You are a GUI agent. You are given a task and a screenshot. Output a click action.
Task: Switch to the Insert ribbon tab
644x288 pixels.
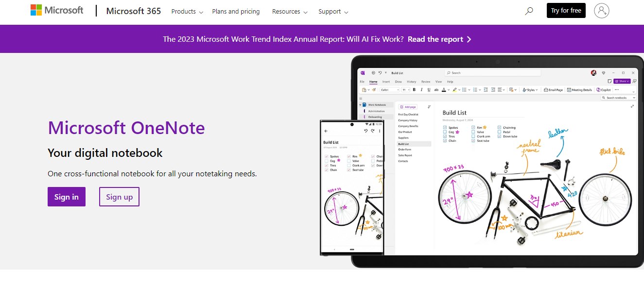[x=386, y=82]
